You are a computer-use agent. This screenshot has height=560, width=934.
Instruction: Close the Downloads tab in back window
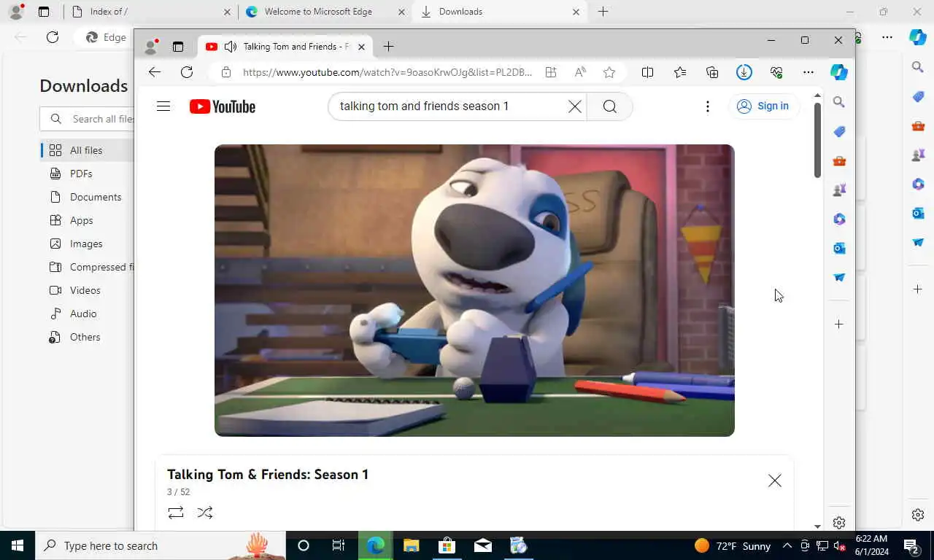[576, 12]
